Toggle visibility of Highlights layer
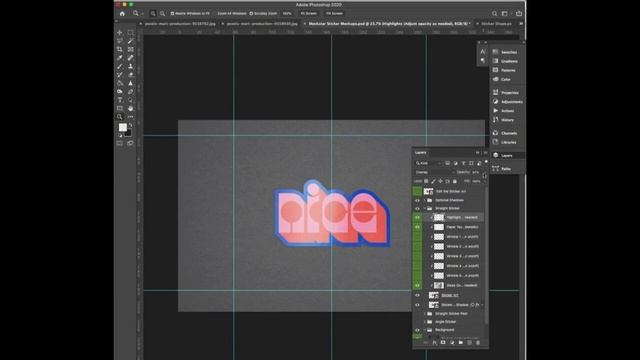The height and width of the screenshot is (360, 640). (417, 218)
